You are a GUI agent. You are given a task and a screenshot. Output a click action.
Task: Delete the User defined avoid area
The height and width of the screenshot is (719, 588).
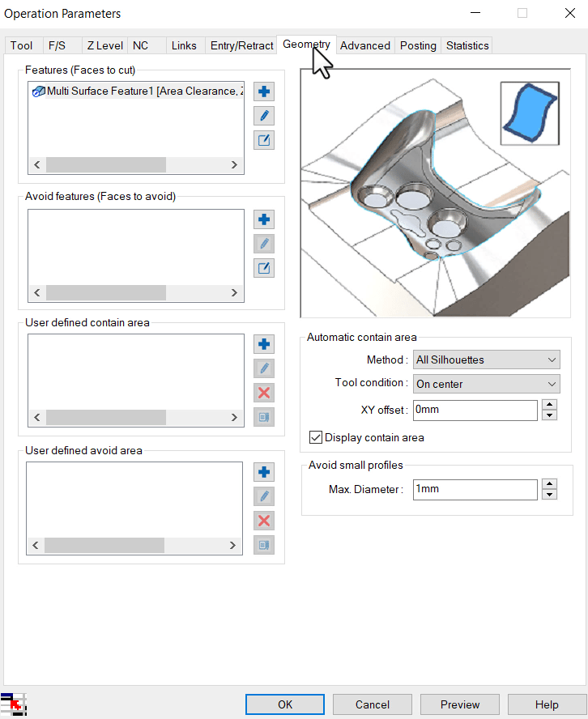(264, 521)
